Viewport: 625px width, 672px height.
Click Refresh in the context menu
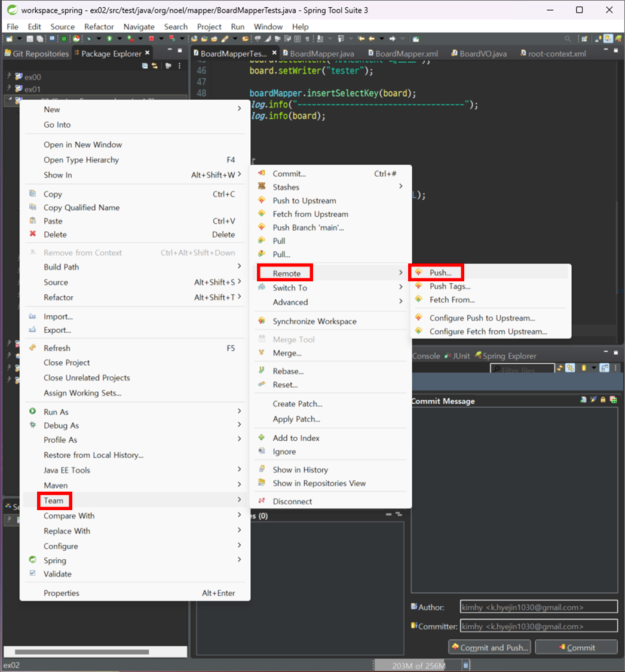tap(134, 348)
